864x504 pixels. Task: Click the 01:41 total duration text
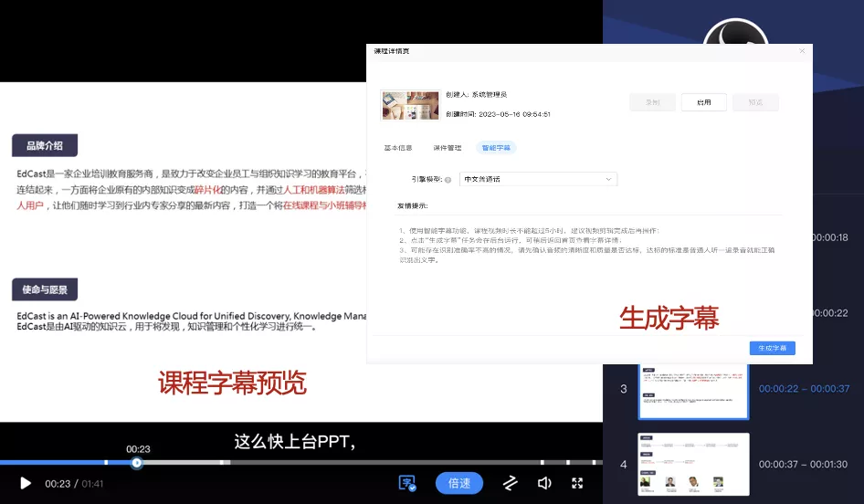pyautogui.click(x=92, y=484)
